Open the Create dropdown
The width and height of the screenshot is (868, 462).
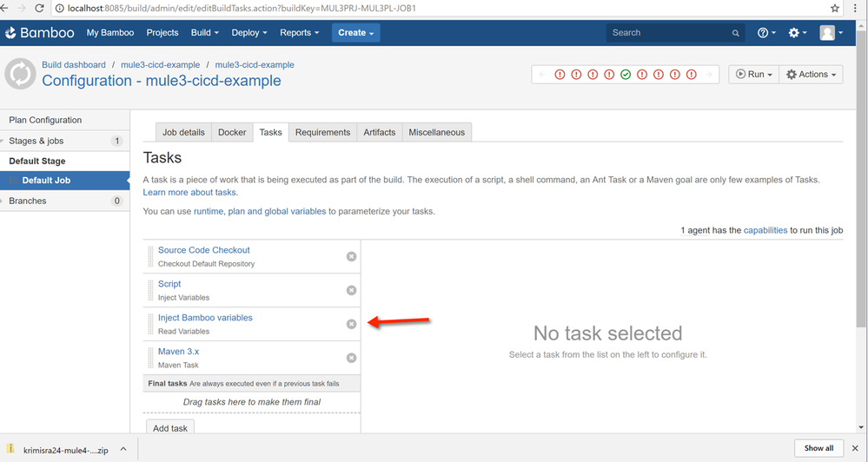pyautogui.click(x=356, y=33)
